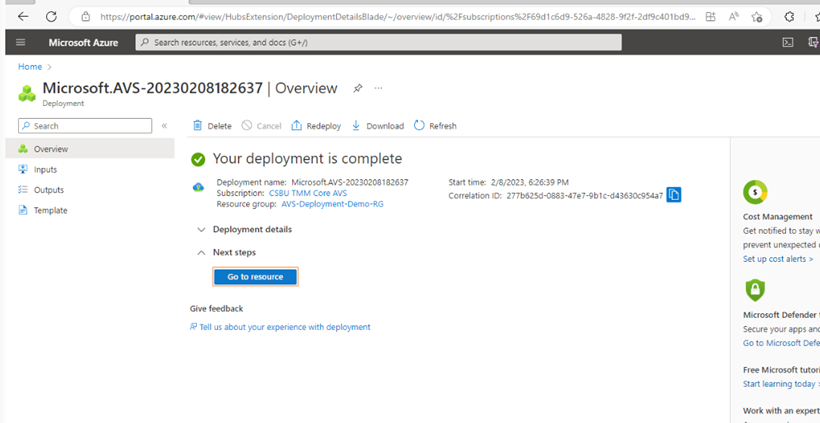Screen dimensions: 820x423
Task: Click 'Your deployment is complete' heading
Action: point(308,158)
